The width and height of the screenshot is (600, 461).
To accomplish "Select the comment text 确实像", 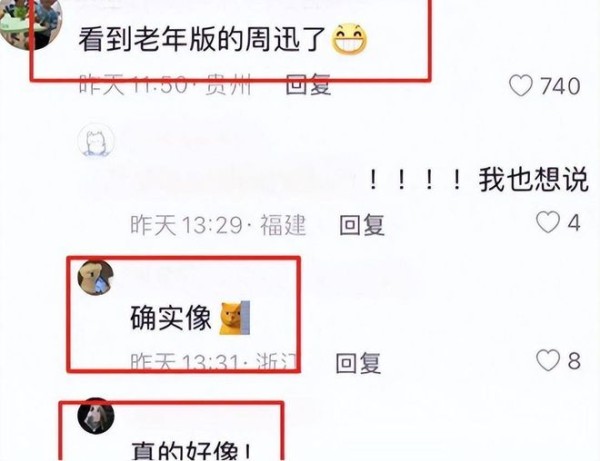I will point(171,318).
